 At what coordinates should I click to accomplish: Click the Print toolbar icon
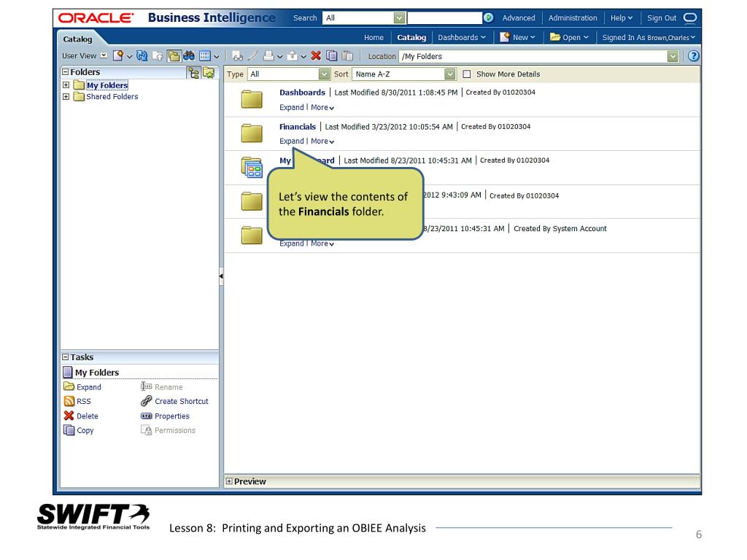pos(268,56)
